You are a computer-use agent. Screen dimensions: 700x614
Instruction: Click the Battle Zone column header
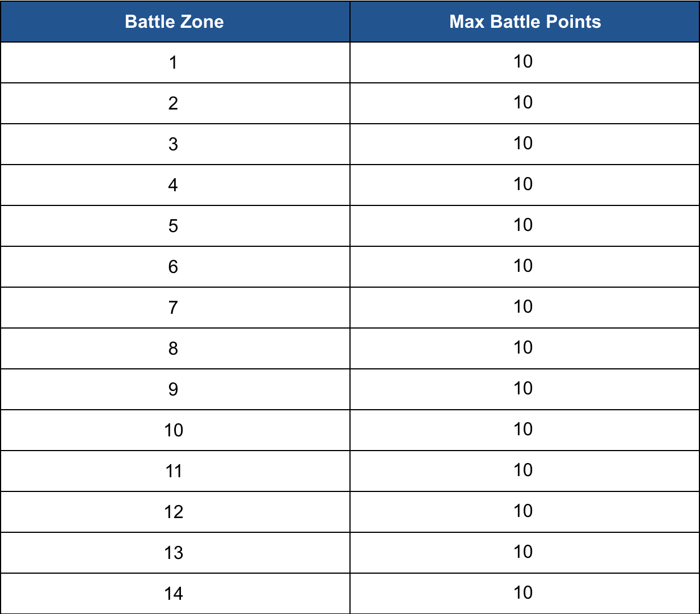(x=175, y=22)
